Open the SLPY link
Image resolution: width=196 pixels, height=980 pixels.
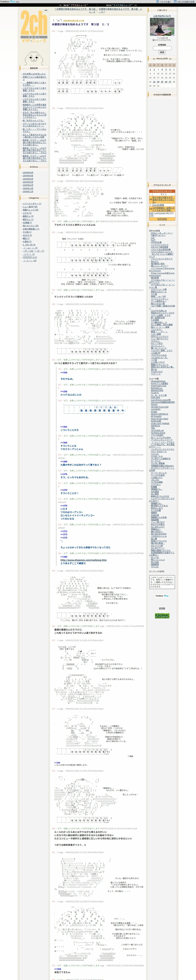point(153,240)
